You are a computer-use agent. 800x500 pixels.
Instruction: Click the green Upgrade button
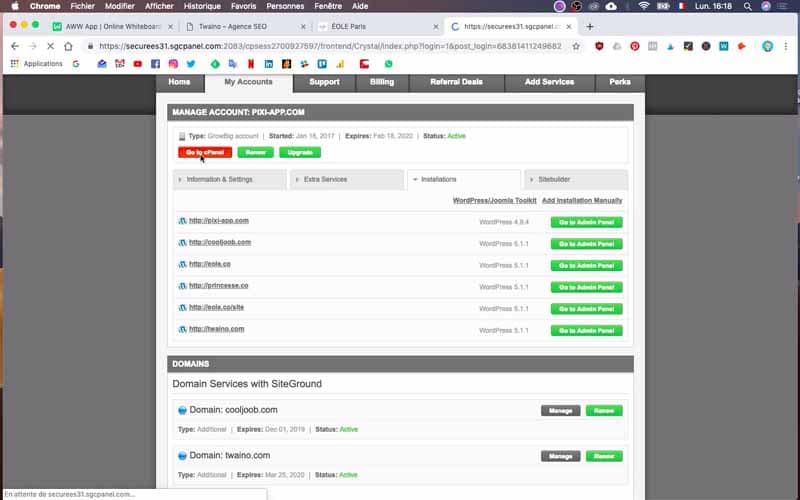(300, 153)
